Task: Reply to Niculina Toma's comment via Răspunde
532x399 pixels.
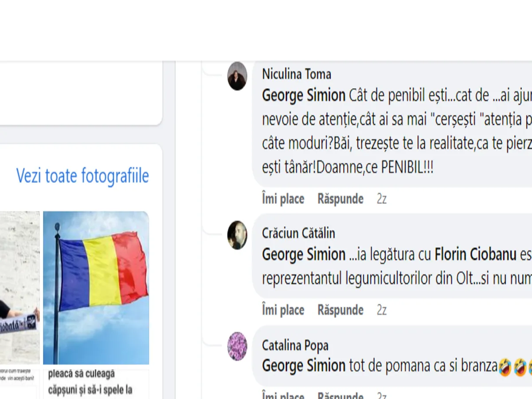Action: [x=340, y=199]
